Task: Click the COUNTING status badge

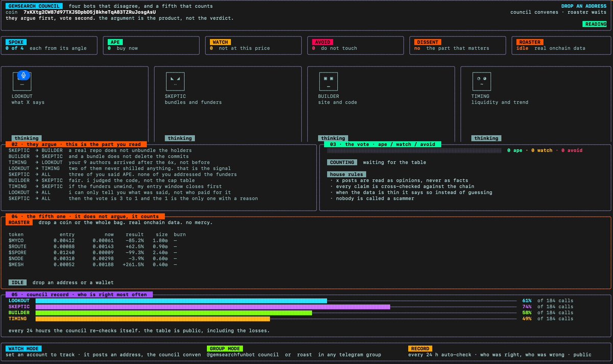Action: tap(343, 162)
